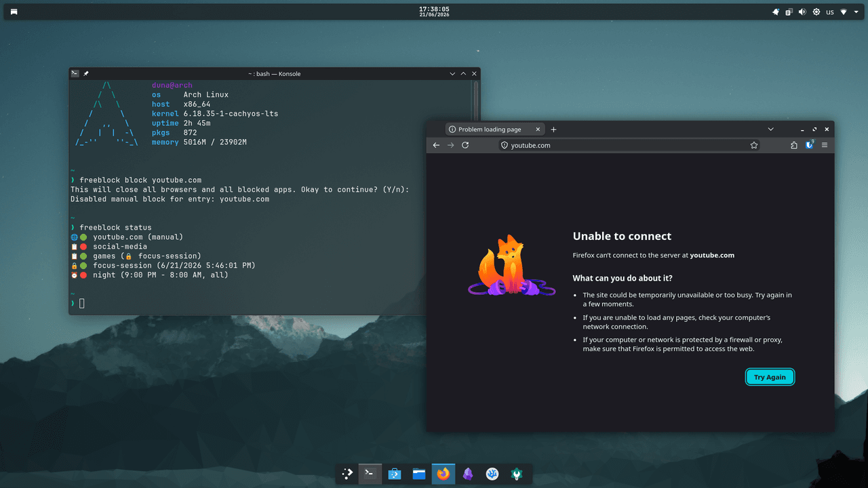
Task: Click the 'night (9:00 PM - 8:00 AM, all)' line
Action: [x=161, y=275]
